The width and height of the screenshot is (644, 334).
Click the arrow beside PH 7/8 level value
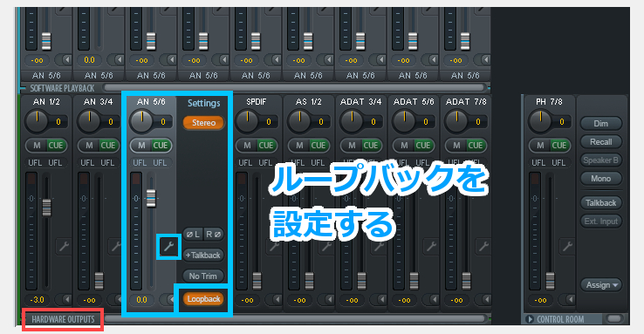click(569, 299)
